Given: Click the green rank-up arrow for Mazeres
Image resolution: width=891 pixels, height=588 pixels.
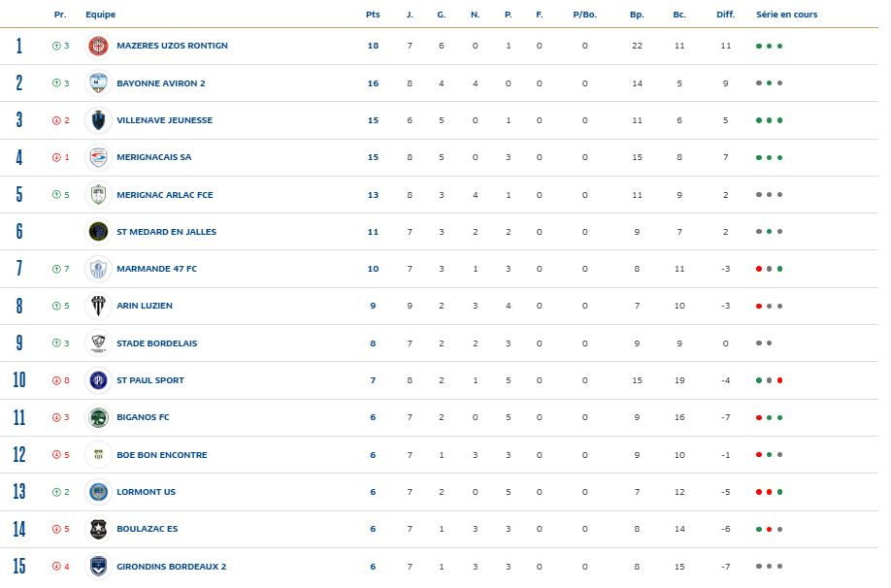Looking at the screenshot, I should coord(56,46).
